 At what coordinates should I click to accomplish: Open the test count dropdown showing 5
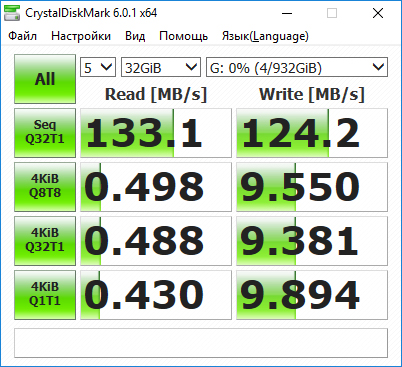(98, 68)
